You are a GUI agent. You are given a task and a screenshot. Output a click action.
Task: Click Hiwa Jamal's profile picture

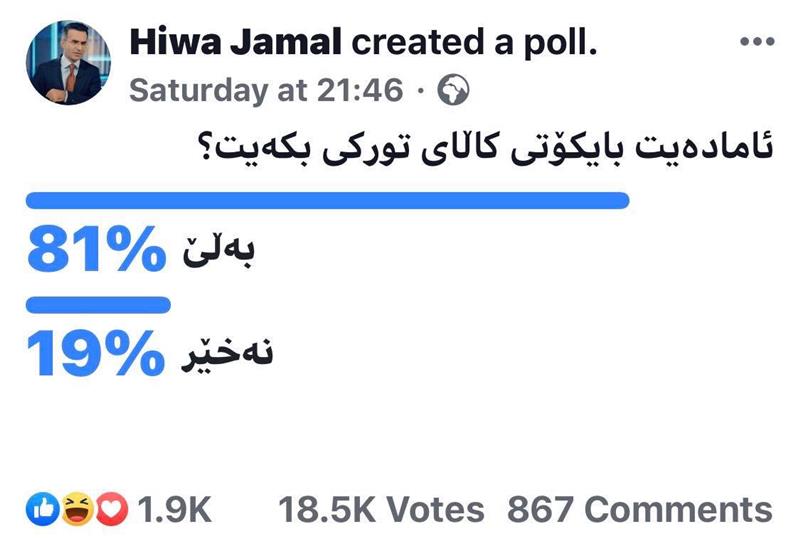[x=68, y=62]
